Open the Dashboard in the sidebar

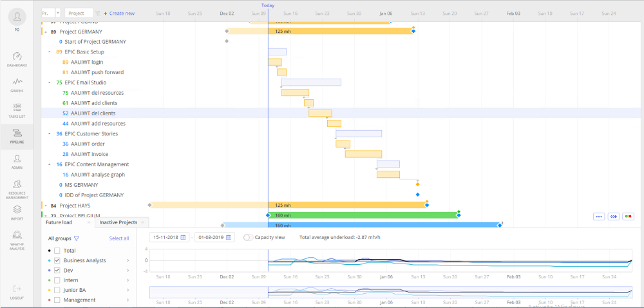(17, 60)
